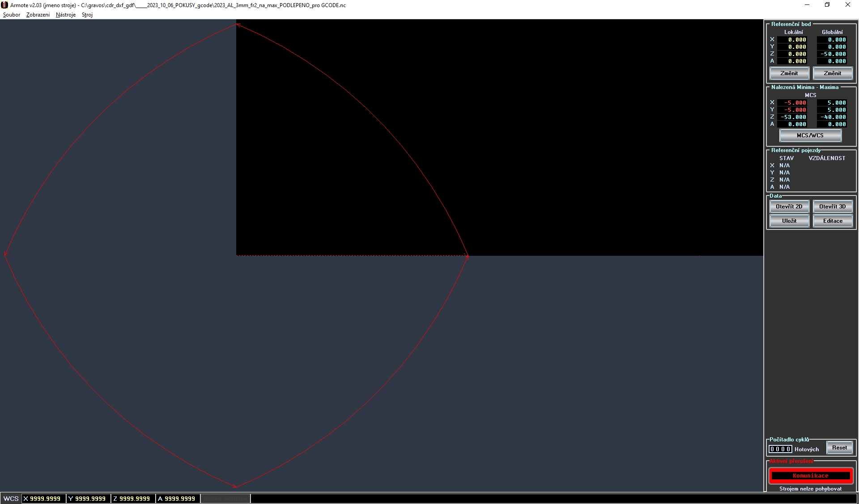Click the cycle counter 0000 field
Viewport: 859px width, 504px height.
tap(780, 449)
